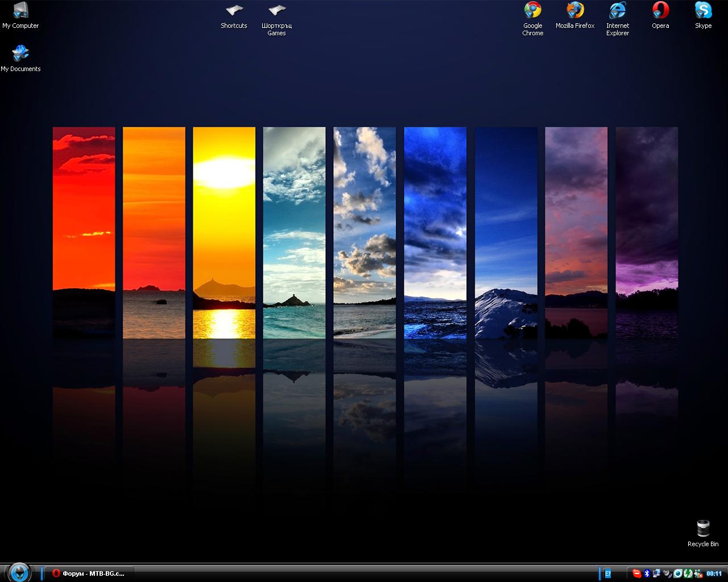
Task: Open the volume speaker tray icon
Action: (x=667, y=573)
